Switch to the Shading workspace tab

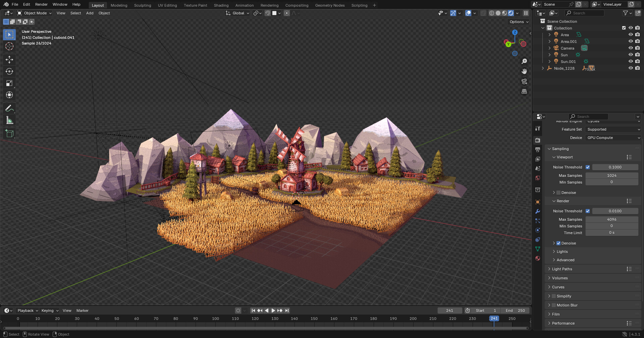click(x=221, y=5)
